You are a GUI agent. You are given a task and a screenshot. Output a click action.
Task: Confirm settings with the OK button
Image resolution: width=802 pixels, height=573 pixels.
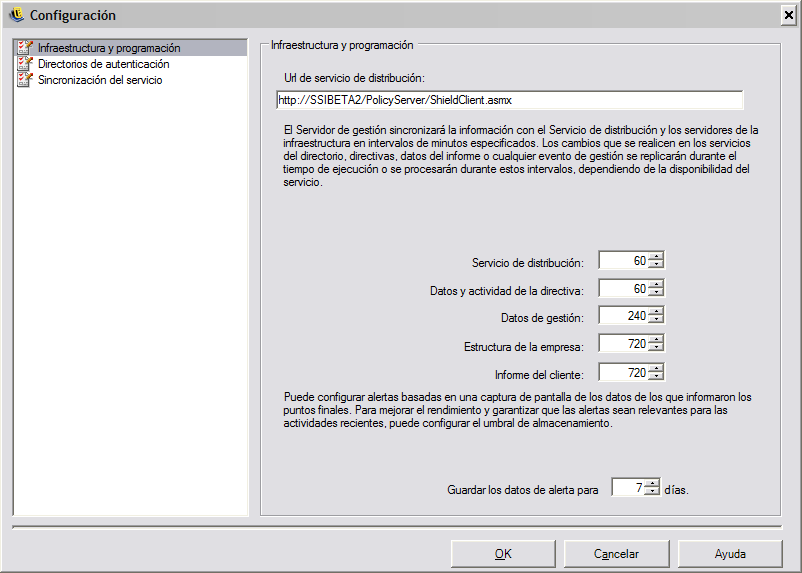503,554
